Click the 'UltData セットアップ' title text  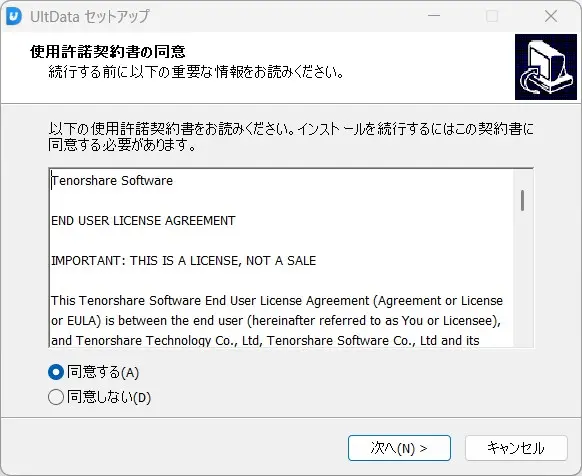tap(90, 16)
